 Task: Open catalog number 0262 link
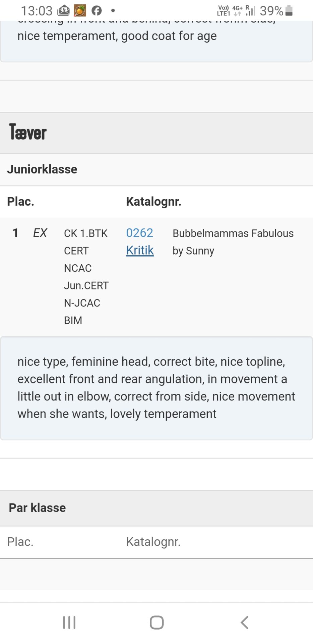(x=139, y=233)
